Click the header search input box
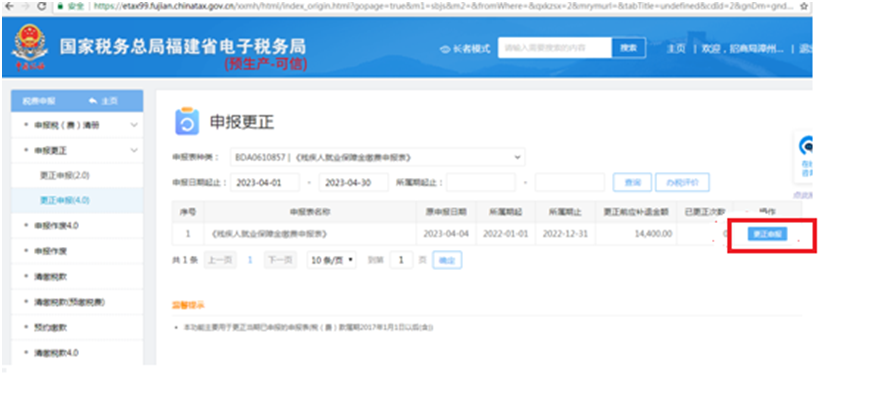The height and width of the screenshot is (395, 869). point(555,48)
